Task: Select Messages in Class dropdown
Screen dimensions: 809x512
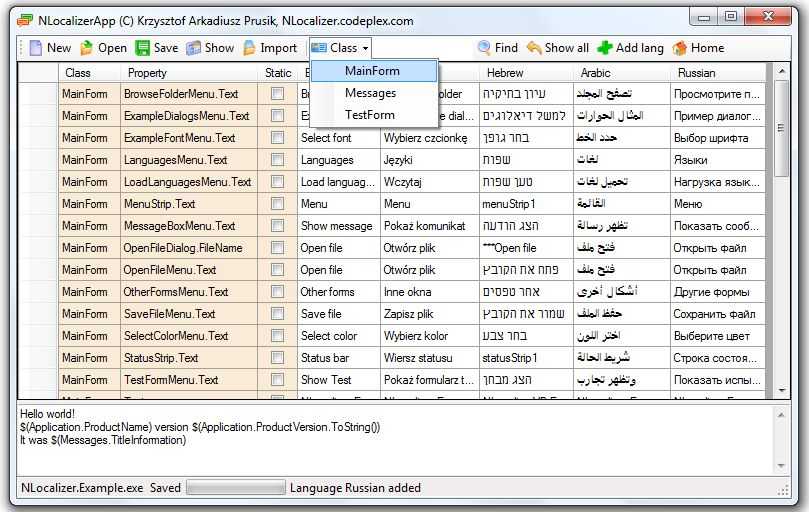Action: pyautogui.click(x=374, y=93)
